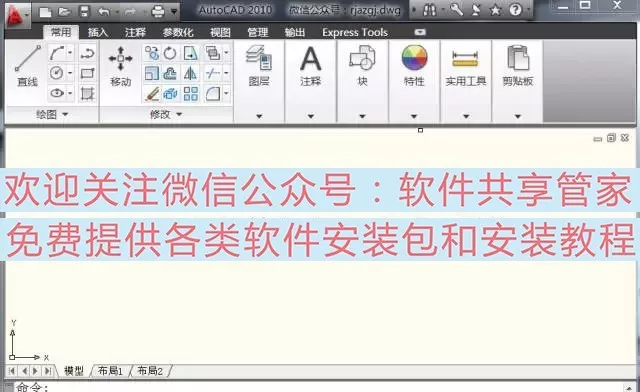Switch to the 布局1 layout tab
Viewport: 640px width, 392px height.
pyautogui.click(x=110, y=371)
